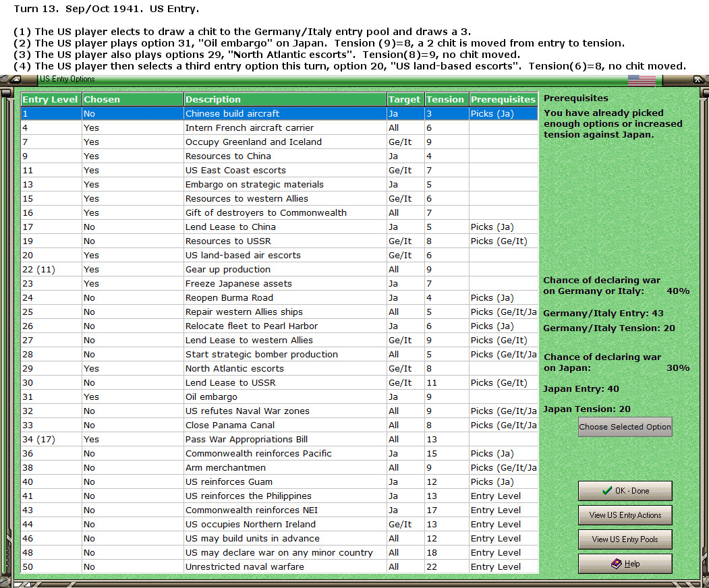
Task: Select Resources to western Allies row
Action: pyautogui.click(x=279, y=198)
